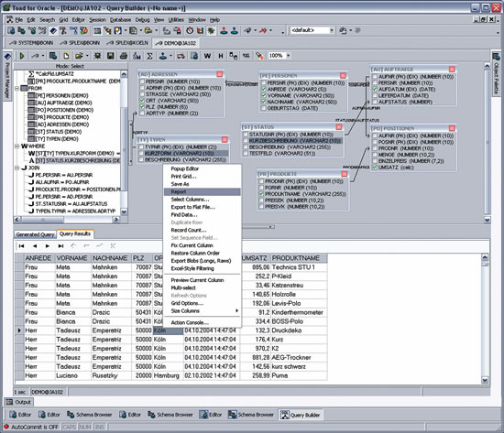Screen dimensions: 504x433
Task: Remove the PRODUKTE table with its red X
Action: tap(345, 174)
